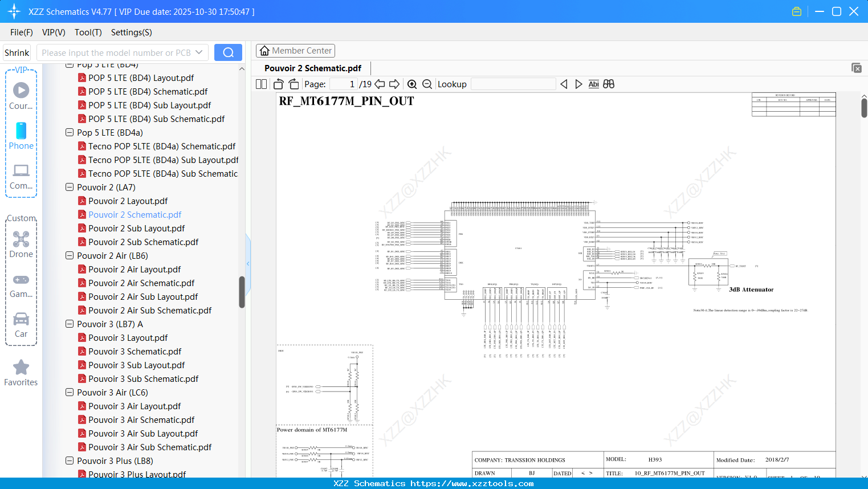Zoom out of the schematic

427,84
